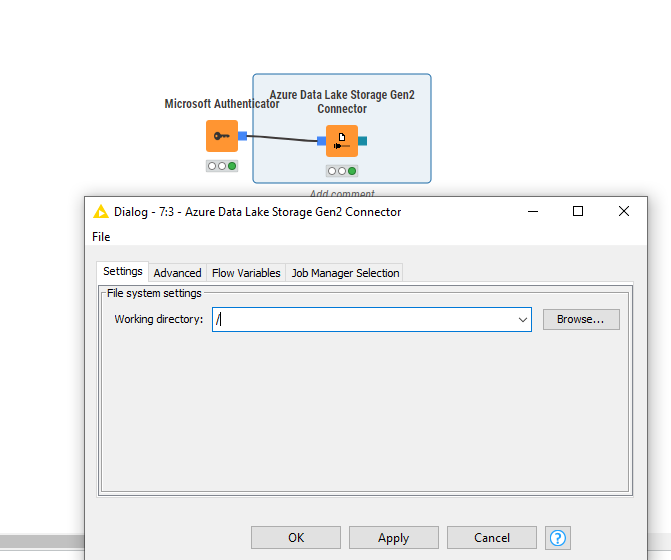Click the Microsoft Authenticator node label
Image resolution: width=671 pixels, height=560 pixels.
(x=222, y=104)
